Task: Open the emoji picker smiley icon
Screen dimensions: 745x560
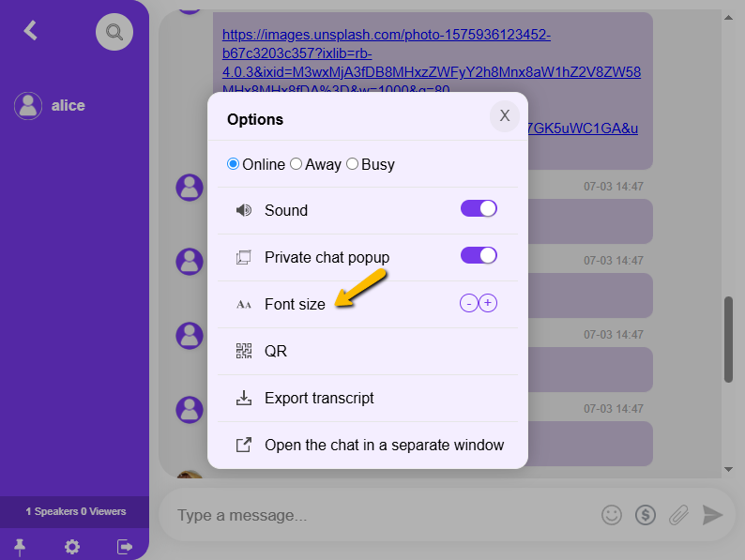Action: pos(612,514)
